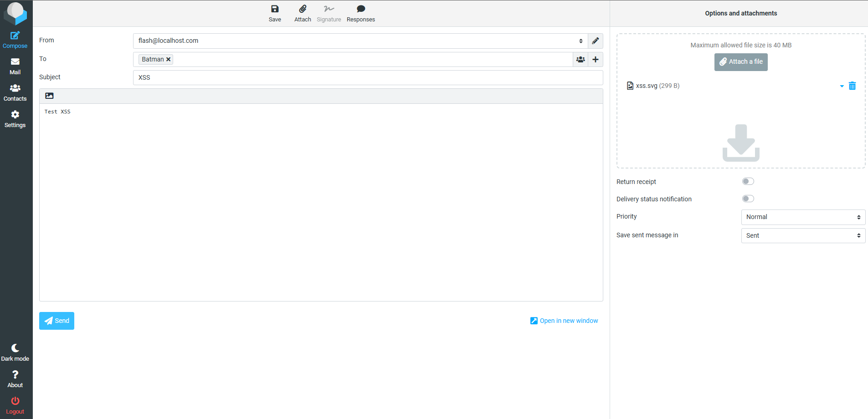This screenshot has width=868, height=419.
Task: Click the Responses toolbar icon
Action: (360, 13)
